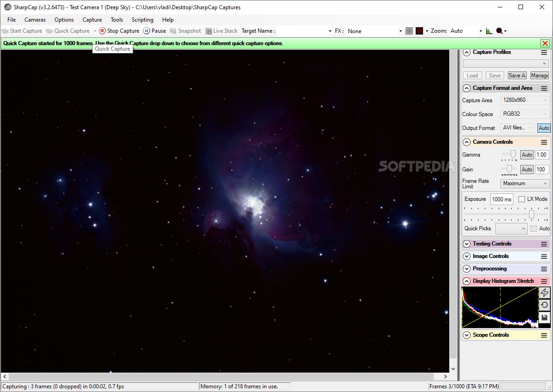The image size is (553, 392).
Task: Toggle the grey square display icon next to FX
Action: coord(409,31)
